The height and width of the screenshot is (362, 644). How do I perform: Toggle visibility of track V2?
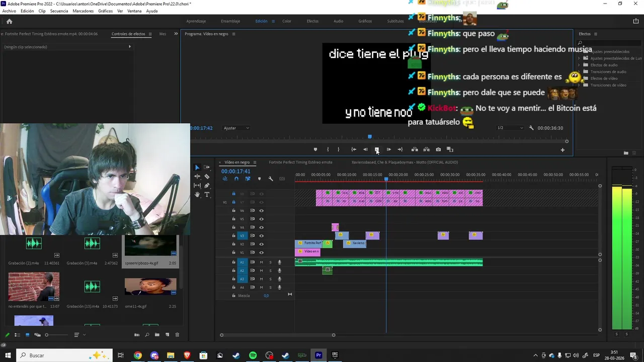[x=261, y=244]
